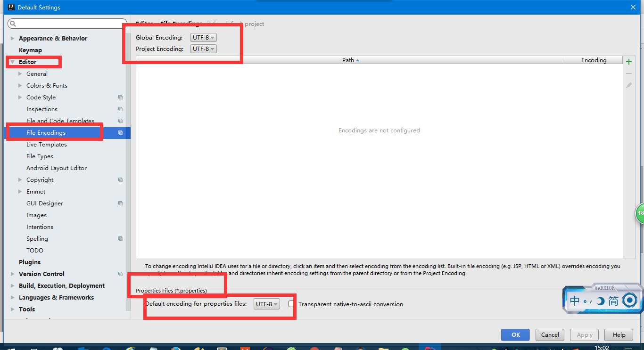Image resolution: width=644 pixels, height=350 pixels.
Task: Expand Appearance & Behavior section
Action: coord(12,39)
